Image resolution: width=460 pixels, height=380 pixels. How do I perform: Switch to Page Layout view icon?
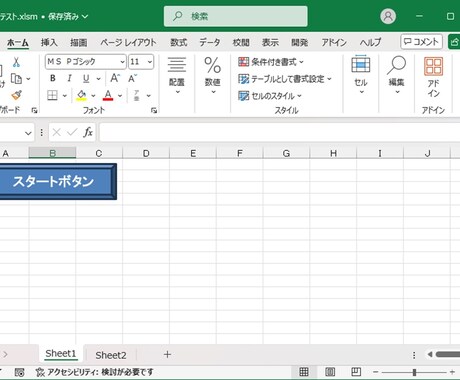[330, 371]
